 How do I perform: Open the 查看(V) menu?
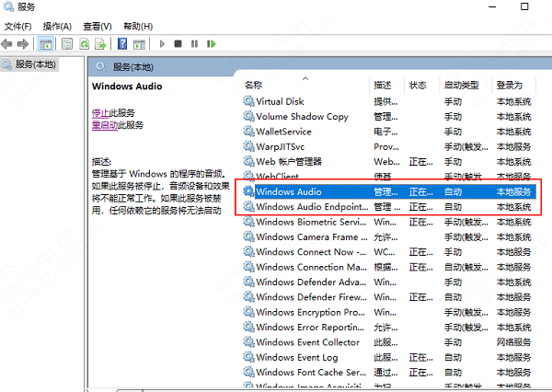(98, 27)
